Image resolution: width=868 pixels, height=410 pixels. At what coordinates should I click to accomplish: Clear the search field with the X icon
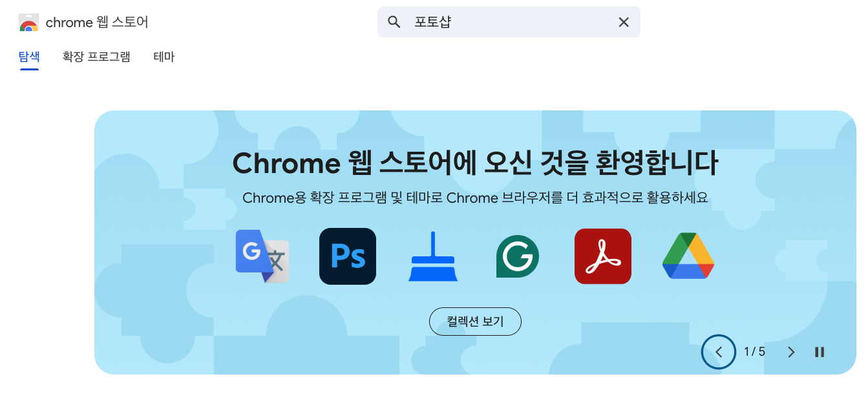pyautogui.click(x=624, y=22)
